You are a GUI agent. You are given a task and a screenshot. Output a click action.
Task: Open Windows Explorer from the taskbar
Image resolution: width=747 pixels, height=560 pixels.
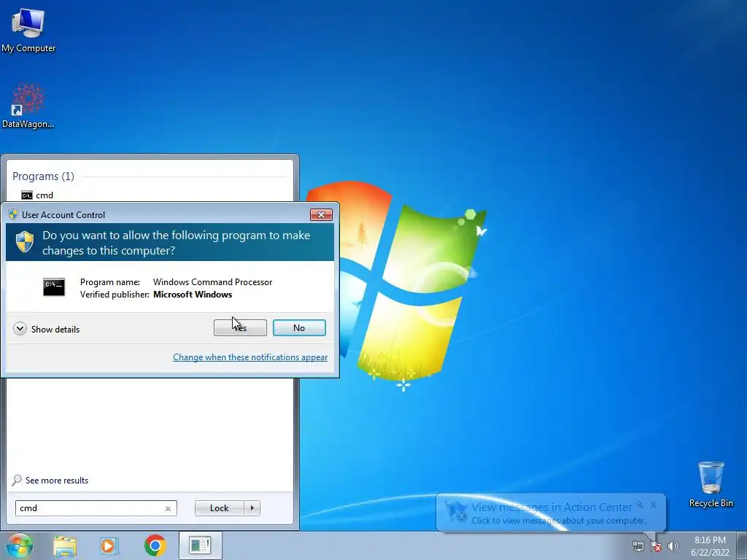coord(65,545)
